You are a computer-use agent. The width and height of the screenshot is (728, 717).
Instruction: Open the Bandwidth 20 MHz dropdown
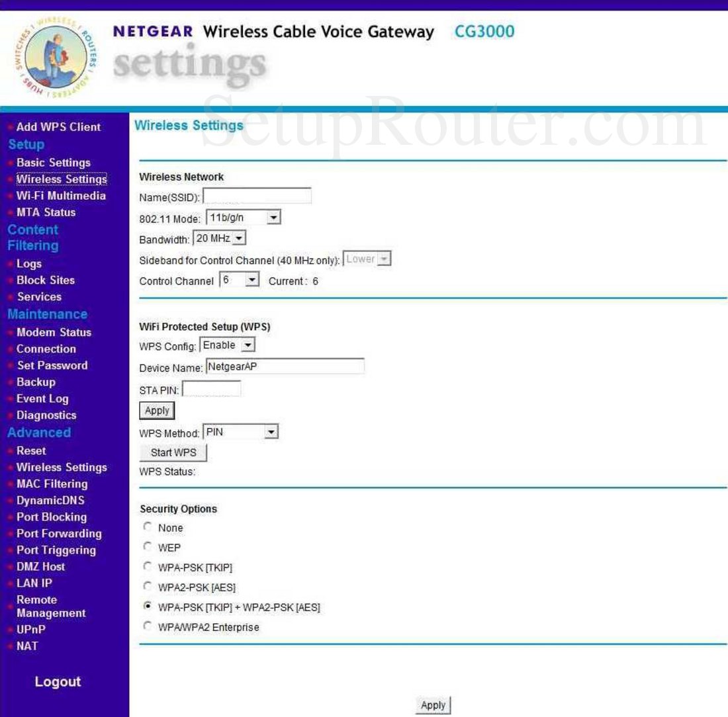click(219, 238)
